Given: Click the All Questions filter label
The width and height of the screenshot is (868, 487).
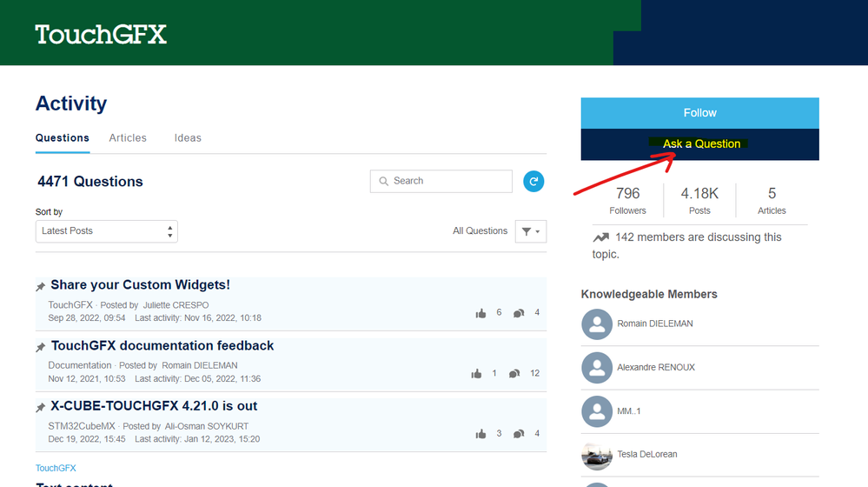Looking at the screenshot, I should [480, 231].
